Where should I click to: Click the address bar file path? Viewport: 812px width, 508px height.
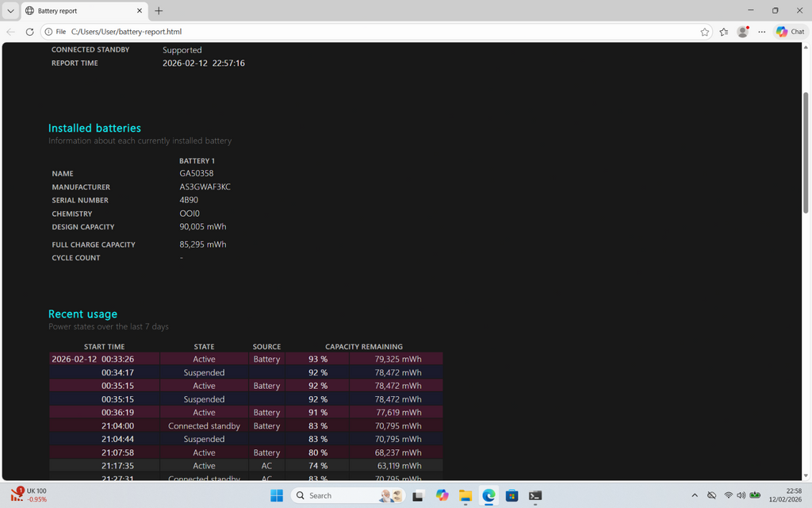[127, 32]
